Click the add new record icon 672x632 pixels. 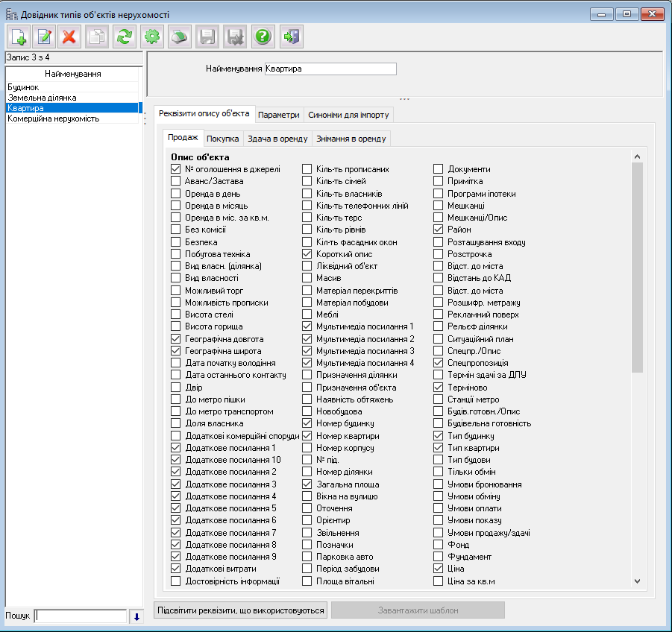coord(19,37)
